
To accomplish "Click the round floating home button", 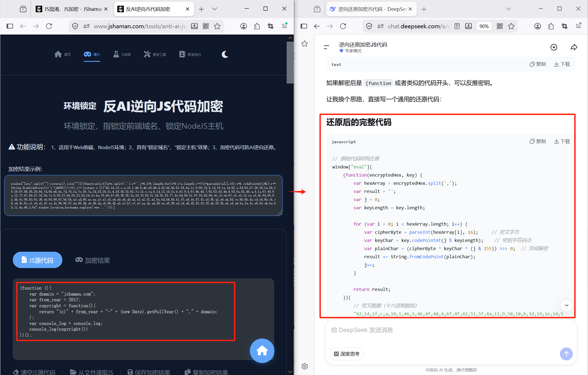I will [262, 351].
